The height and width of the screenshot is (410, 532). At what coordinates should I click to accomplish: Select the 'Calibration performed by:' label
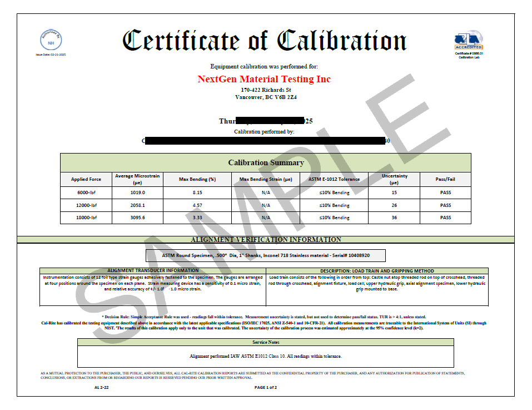(264, 132)
